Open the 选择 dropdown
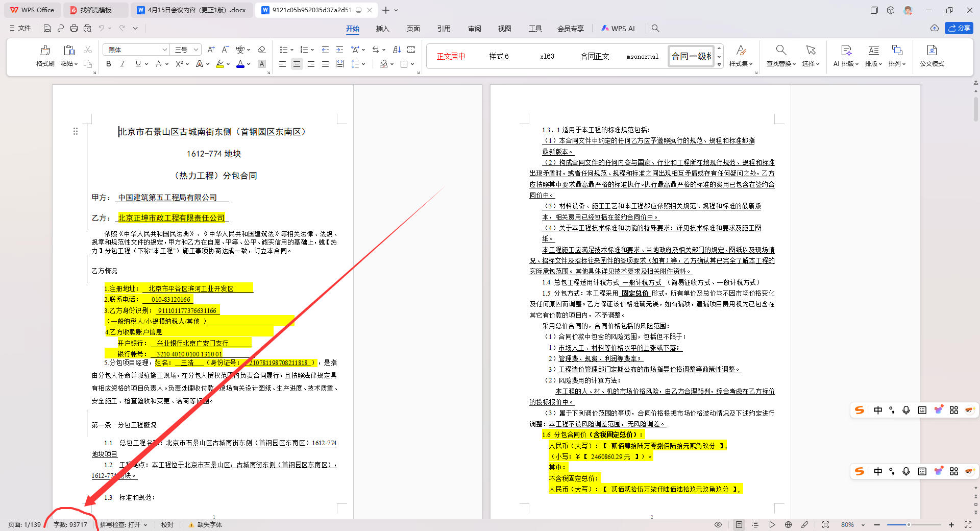This screenshot has height=531, width=980. pos(811,64)
